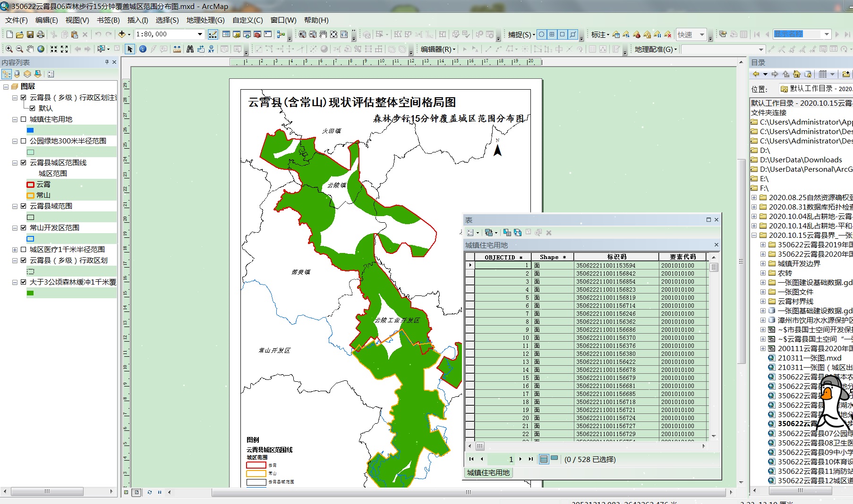Open the map scale 1:80,000 dropdown
The image size is (853, 504).
[x=200, y=34]
